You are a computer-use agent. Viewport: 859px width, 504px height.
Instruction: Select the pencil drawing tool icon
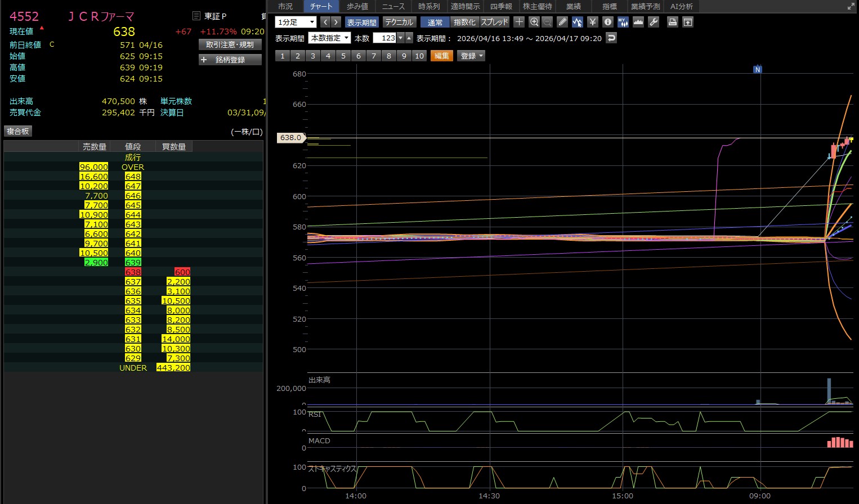point(562,22)
